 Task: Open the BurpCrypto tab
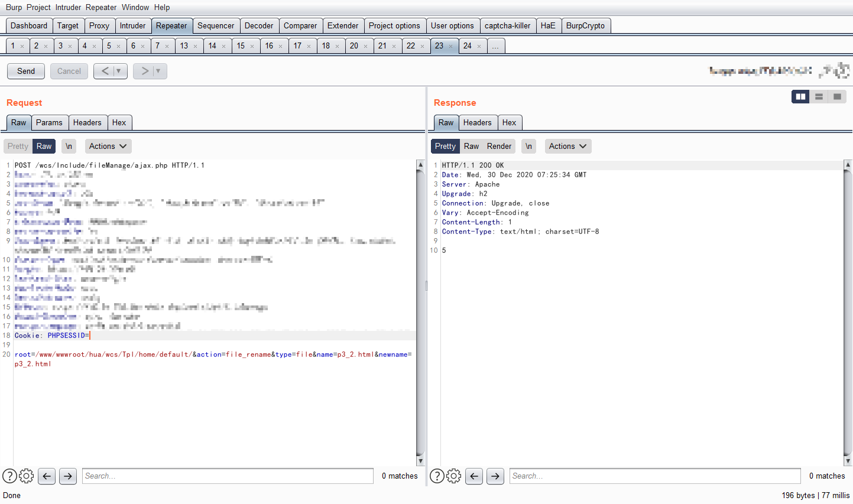[x=585, y=25]
